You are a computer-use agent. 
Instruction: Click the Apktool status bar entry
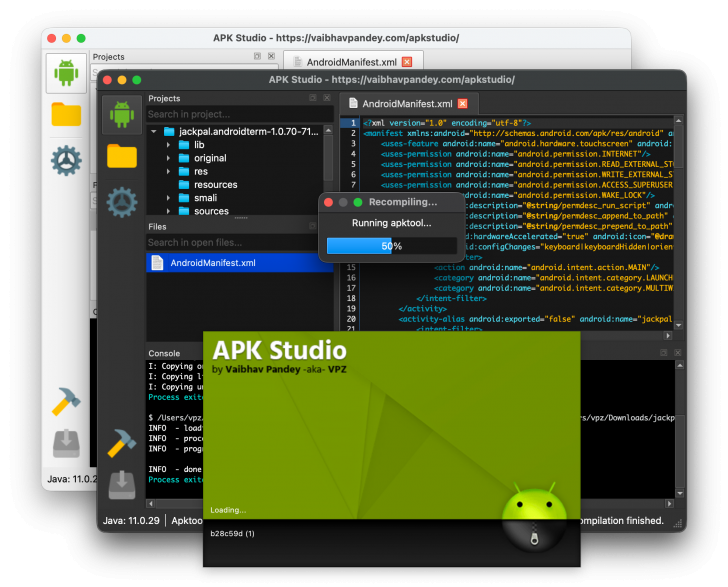point(187,521)
